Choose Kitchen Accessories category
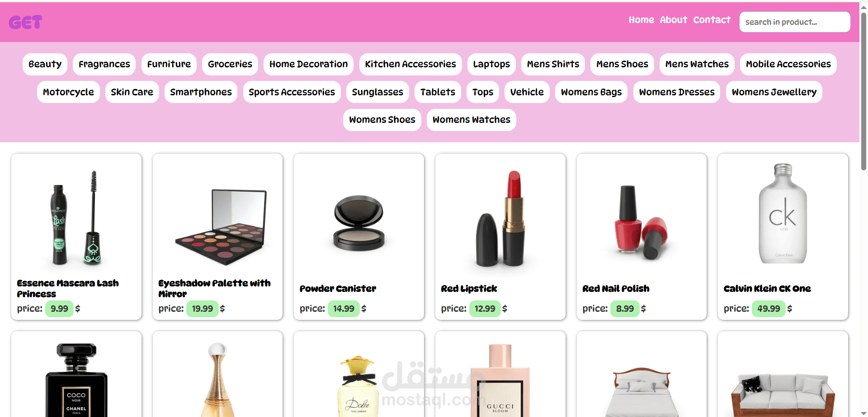 pos(410,64)
